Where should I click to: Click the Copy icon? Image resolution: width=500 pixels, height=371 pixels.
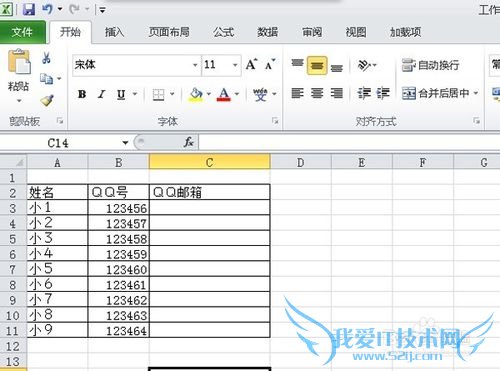click(x=46, y=79)
